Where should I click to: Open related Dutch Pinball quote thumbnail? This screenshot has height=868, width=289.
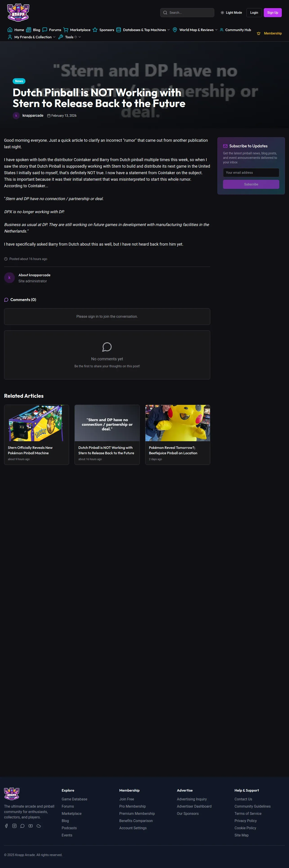[x=107, y=423]
